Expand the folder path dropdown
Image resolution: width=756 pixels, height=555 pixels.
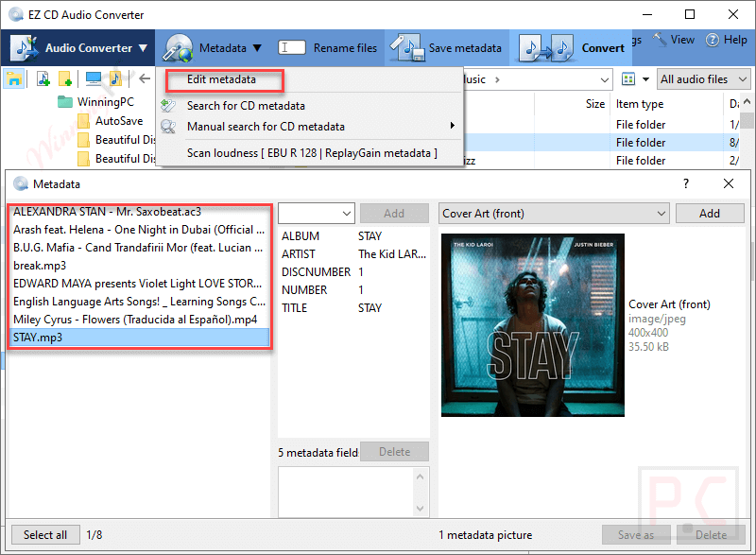pyautogui.click(x=604, y=79)
